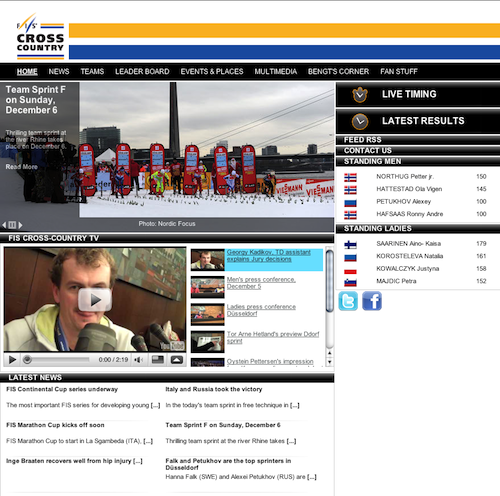Advance to the next slideshow story
This screenshot has width=500, height=496.
pyautogui.click(x=20, y=225)
